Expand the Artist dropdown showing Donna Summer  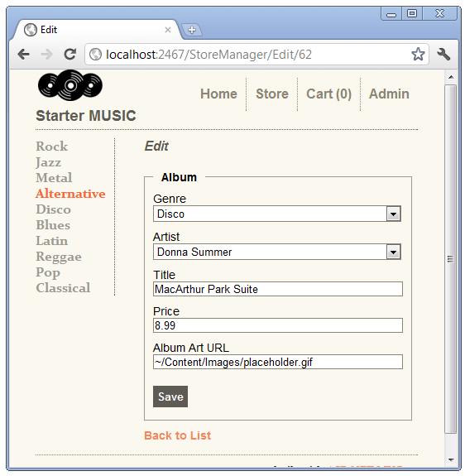[277, 252]
